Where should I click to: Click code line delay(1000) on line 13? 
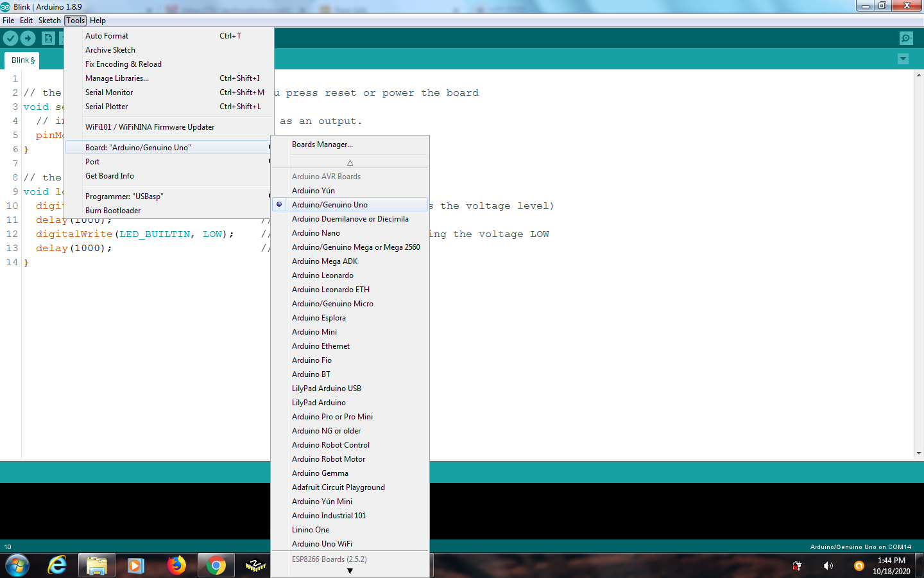[74, 248]
